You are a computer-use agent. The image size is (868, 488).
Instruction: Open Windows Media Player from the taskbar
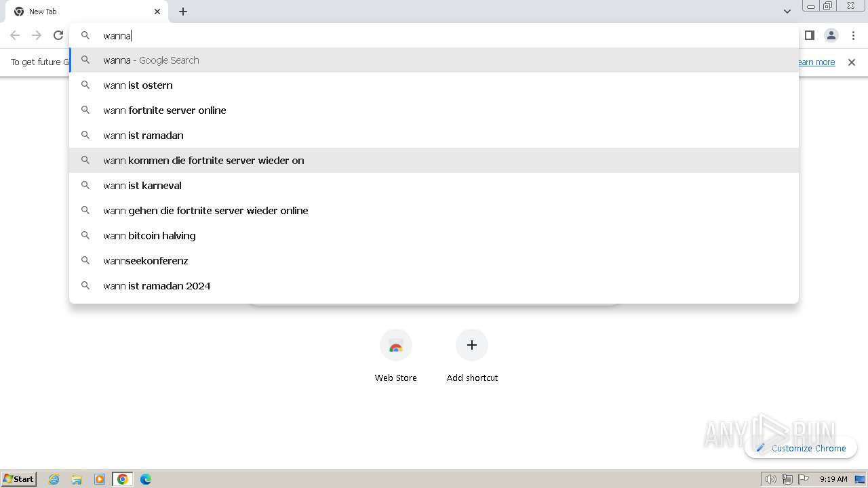tap(100, 479)
